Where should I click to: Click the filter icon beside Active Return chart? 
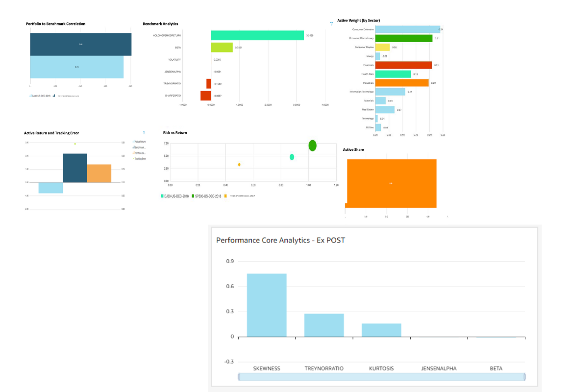click(x=144, y=132)
